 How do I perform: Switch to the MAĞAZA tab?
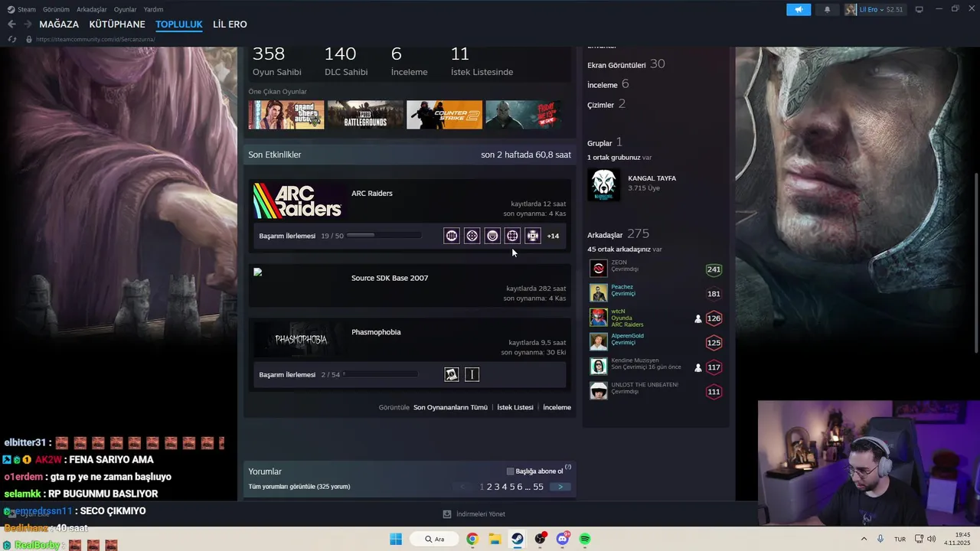pos(59,24)
